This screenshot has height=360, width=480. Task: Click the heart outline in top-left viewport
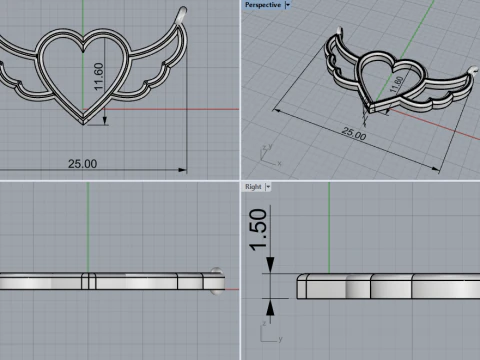83,76
